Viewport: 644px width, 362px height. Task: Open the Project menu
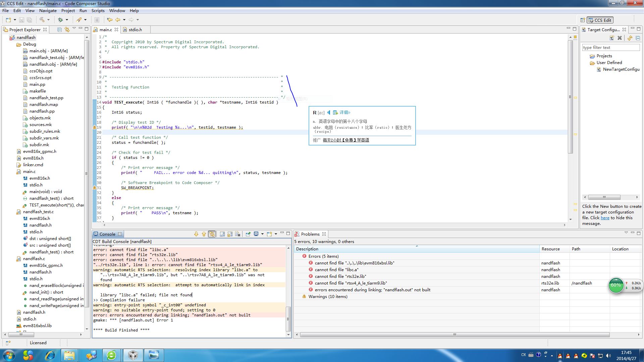pos(68,11)
